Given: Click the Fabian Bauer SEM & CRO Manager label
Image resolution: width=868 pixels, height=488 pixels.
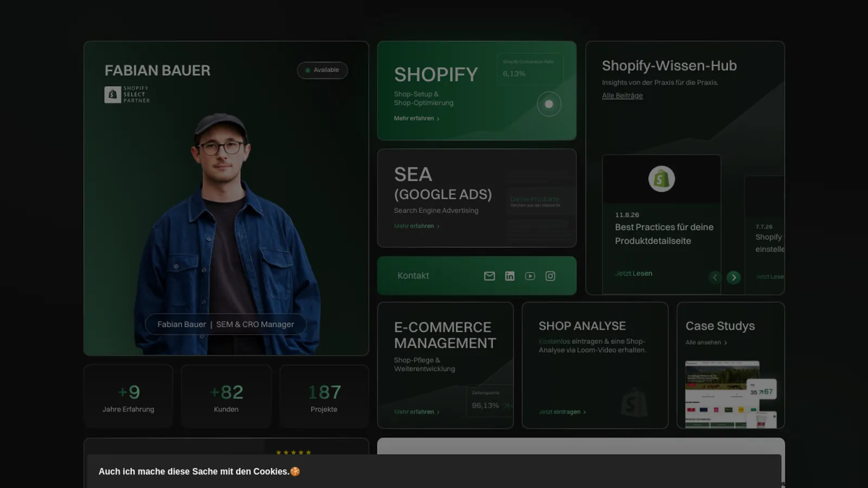Looking at the screenshot, I should [x=226, y=324].
